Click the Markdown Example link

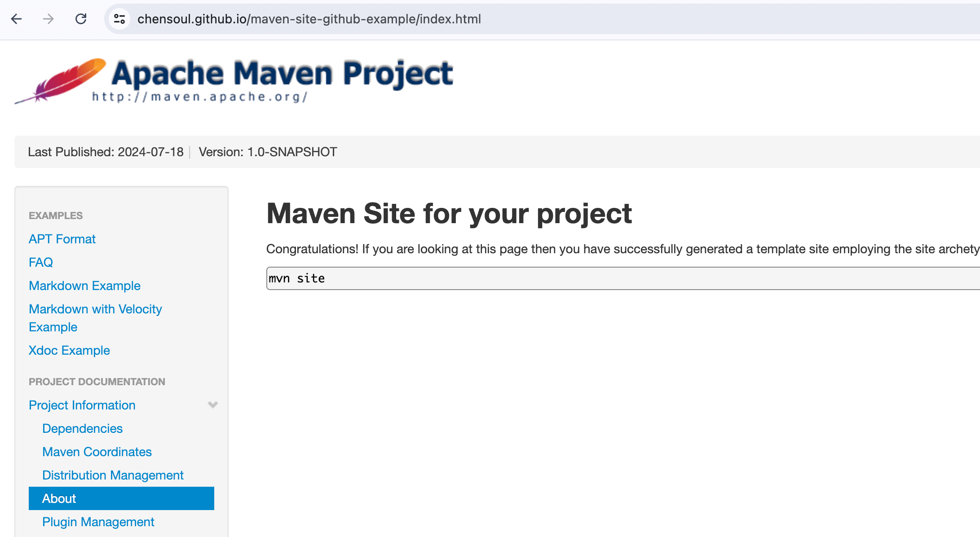pyautogui.click(x=84, y=286)
